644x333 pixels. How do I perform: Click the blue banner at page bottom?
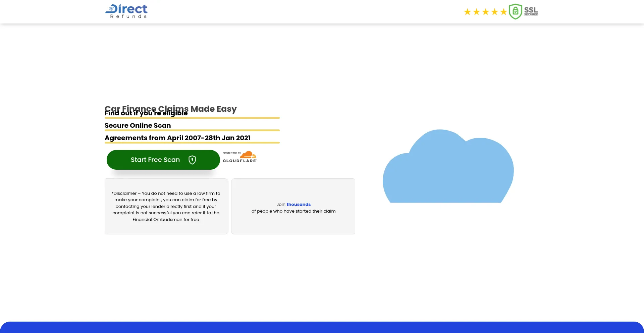tap(322, 327)
